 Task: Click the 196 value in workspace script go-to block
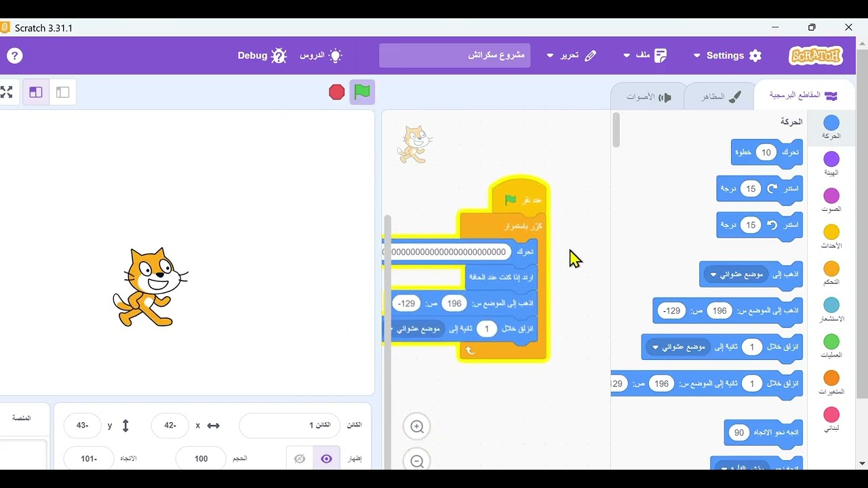coord(454,304)
